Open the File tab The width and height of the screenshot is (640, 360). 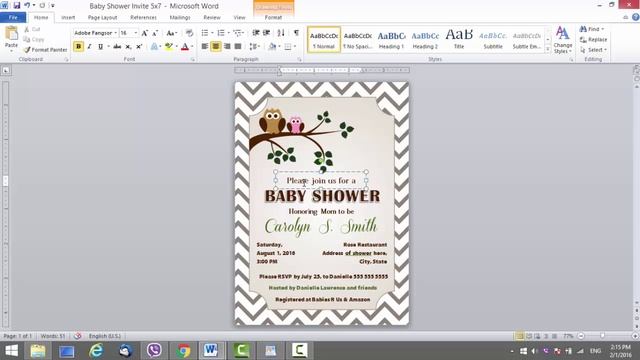tap(13, 18)
